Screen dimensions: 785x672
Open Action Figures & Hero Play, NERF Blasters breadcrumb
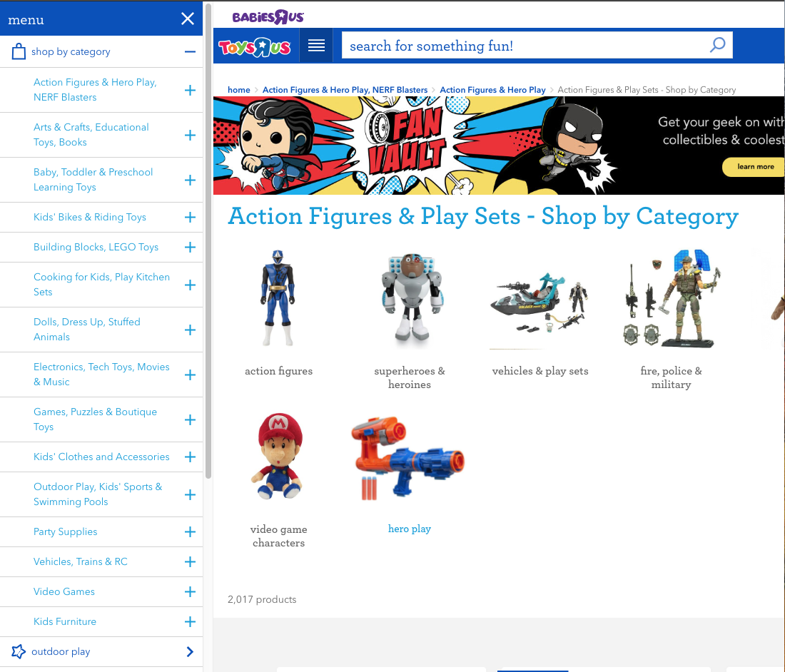click(345, 90)
